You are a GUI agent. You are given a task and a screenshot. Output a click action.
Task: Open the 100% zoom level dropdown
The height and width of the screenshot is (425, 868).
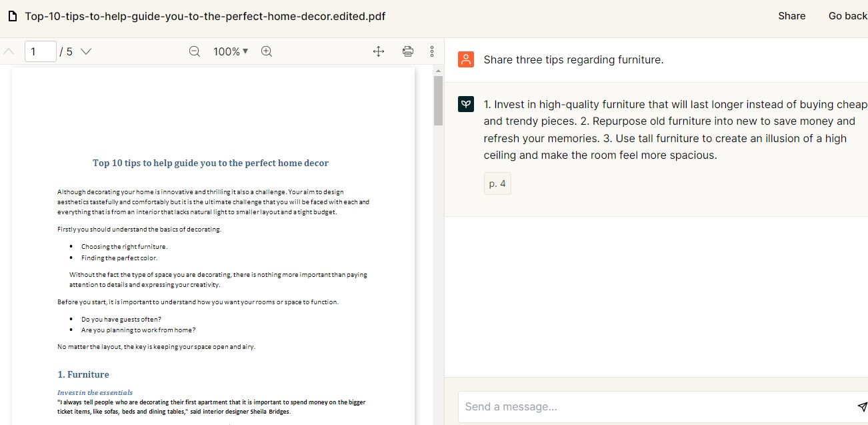(x=231, y=51)
